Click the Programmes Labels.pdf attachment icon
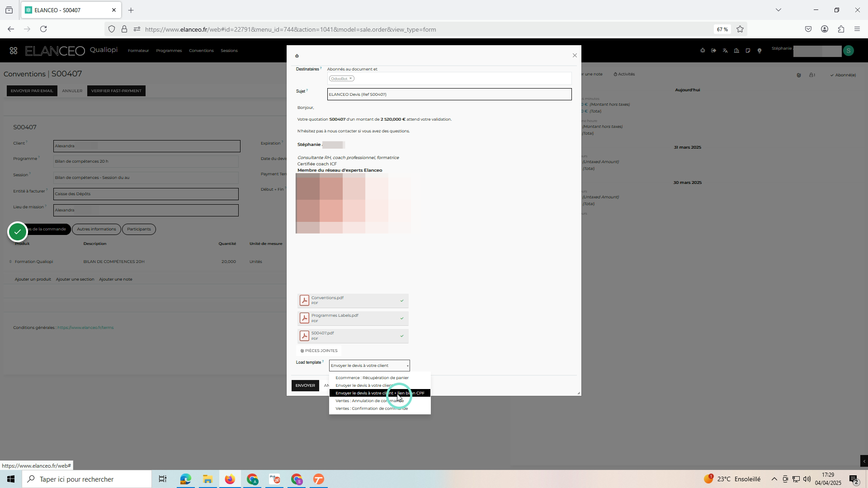 click(x=304, y=318)
